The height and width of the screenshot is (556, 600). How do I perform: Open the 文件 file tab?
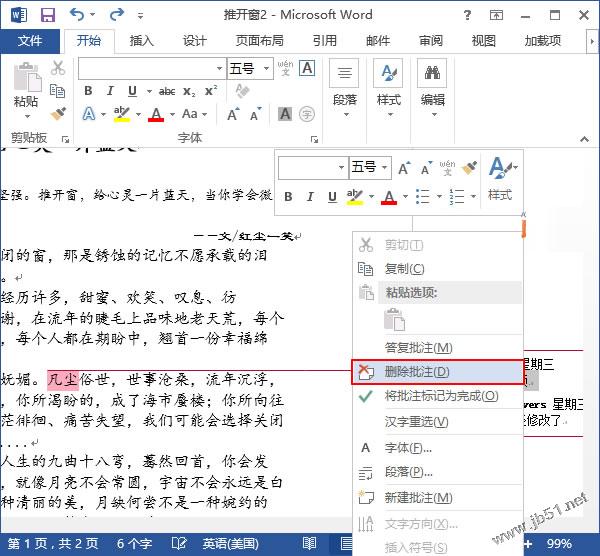point(30,41)
